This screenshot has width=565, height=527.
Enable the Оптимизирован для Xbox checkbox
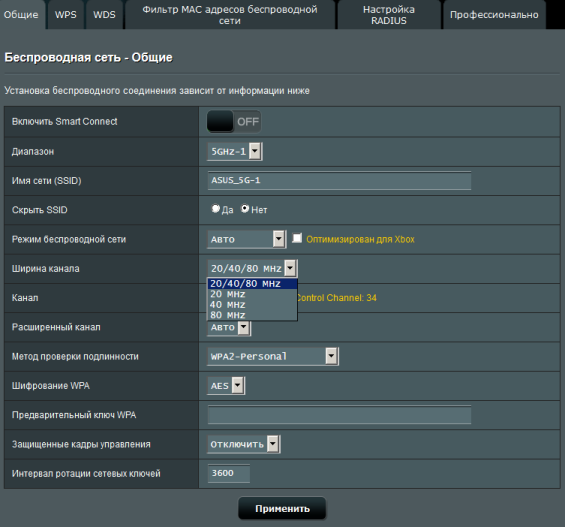coord(297,238)
